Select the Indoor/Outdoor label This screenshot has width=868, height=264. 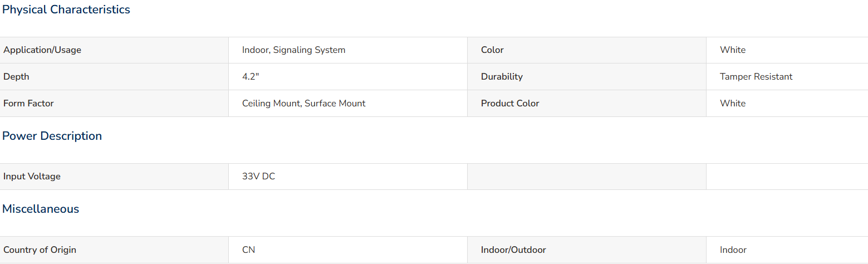click(x=514, y=250)
